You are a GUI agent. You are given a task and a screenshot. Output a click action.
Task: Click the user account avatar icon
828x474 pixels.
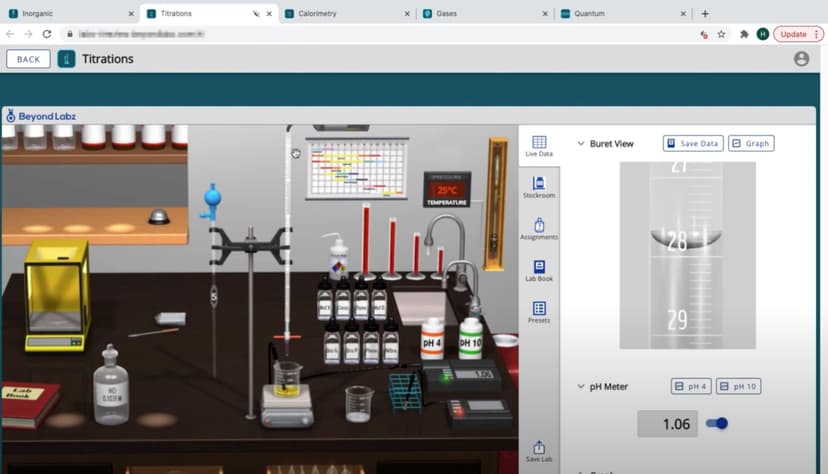click(x=801, y=59)
